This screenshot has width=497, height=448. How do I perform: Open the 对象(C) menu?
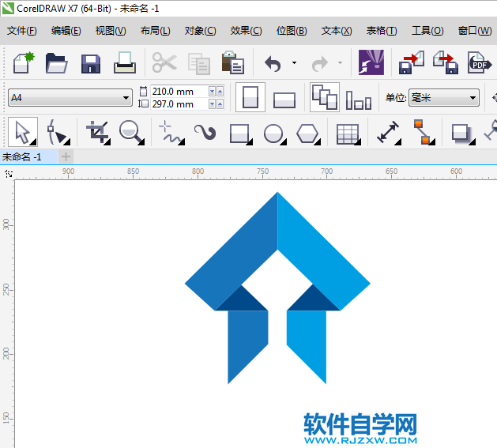tap(201, 31)
